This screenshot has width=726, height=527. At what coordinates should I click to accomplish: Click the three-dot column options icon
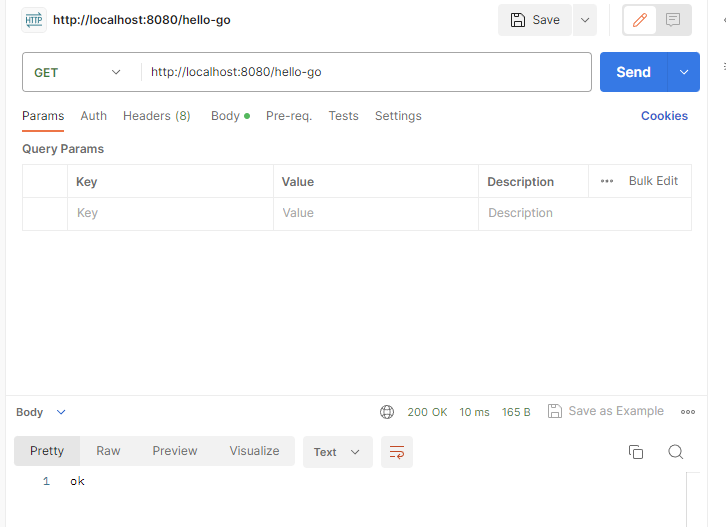coord(607,181)
